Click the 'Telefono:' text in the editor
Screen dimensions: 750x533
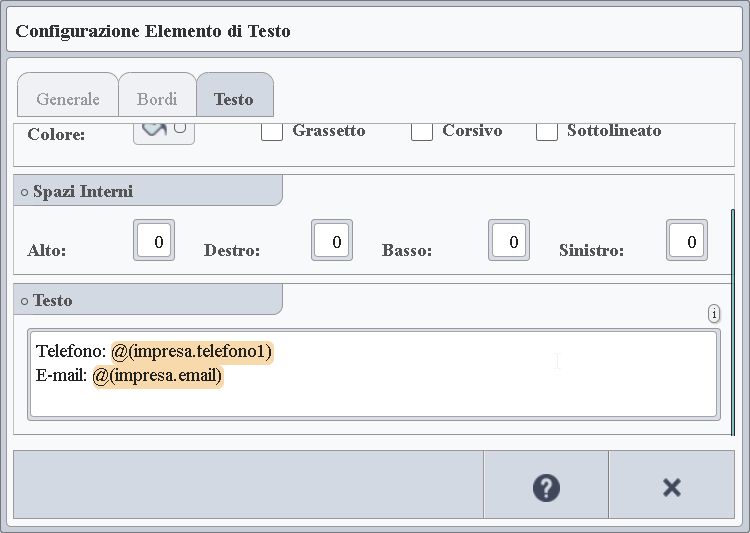(71, 351)
